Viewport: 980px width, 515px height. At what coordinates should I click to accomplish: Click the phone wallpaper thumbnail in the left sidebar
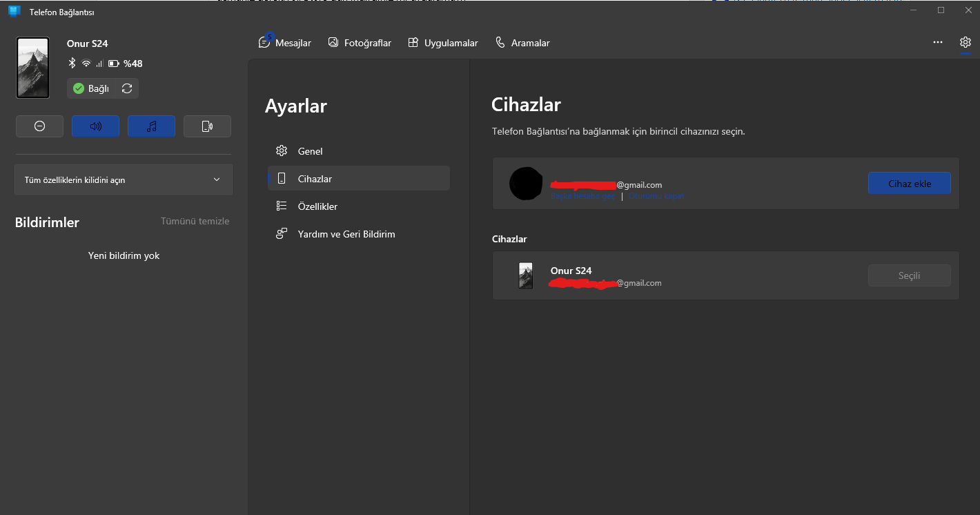(32, 68)
